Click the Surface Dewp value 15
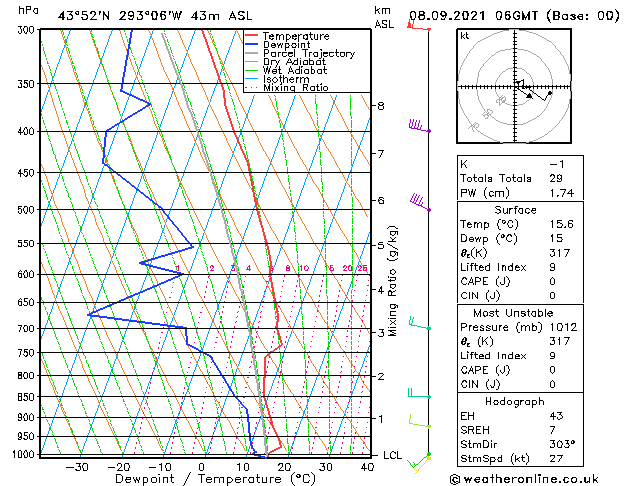The height and width of the screenshot is (486, 629). (556, 238)
